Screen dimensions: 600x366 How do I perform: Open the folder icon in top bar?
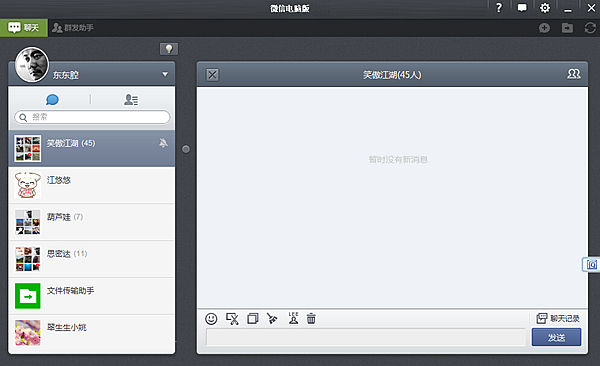[567, 28]
